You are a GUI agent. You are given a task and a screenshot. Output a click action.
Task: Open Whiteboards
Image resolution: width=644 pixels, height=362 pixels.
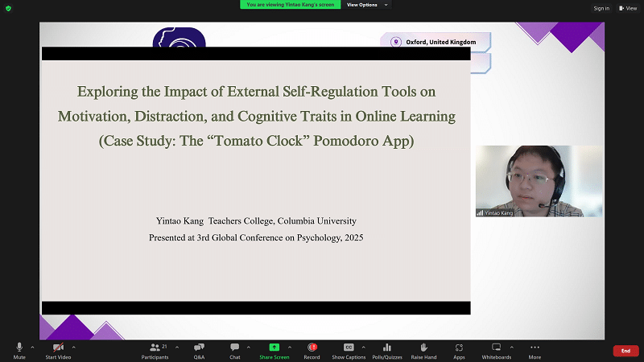pyautogui.click(x=497, y=349)
